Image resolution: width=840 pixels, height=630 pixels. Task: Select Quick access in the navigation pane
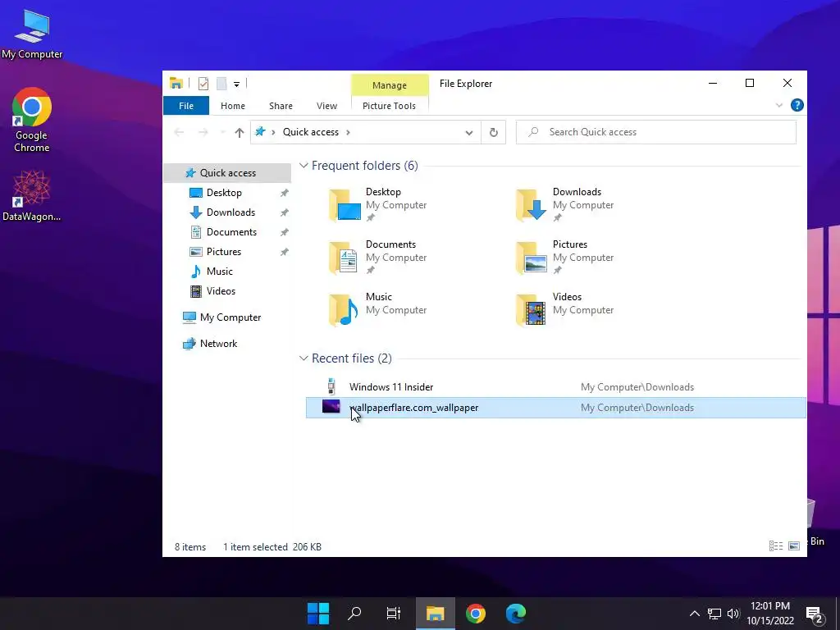(x=228, y=173)
